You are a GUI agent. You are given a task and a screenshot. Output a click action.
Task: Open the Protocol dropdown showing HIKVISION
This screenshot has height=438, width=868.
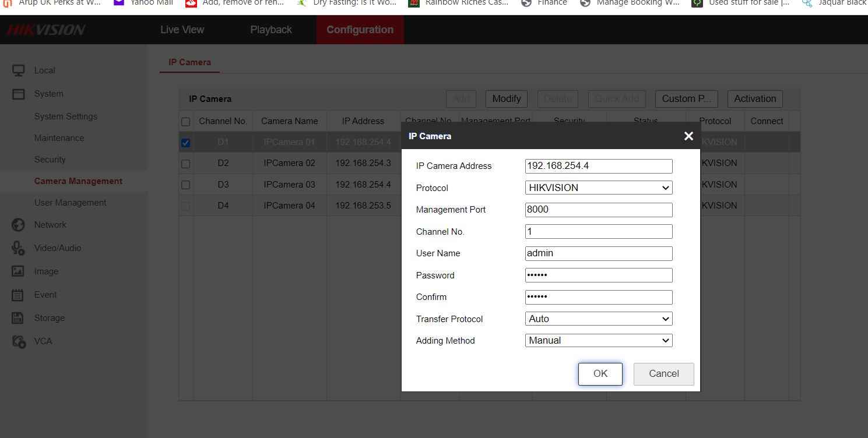[598, 188]
